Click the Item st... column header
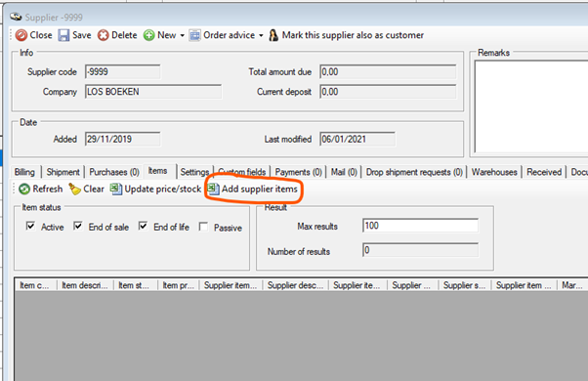 pos(136,285)
